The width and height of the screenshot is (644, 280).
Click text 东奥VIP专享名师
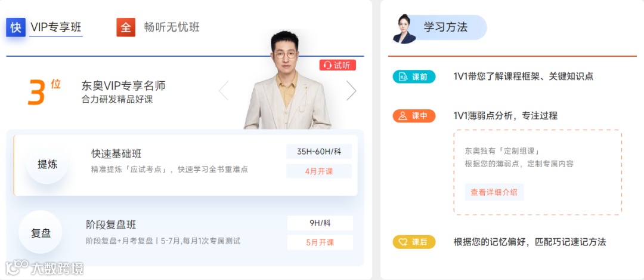[x=123, y=86]
